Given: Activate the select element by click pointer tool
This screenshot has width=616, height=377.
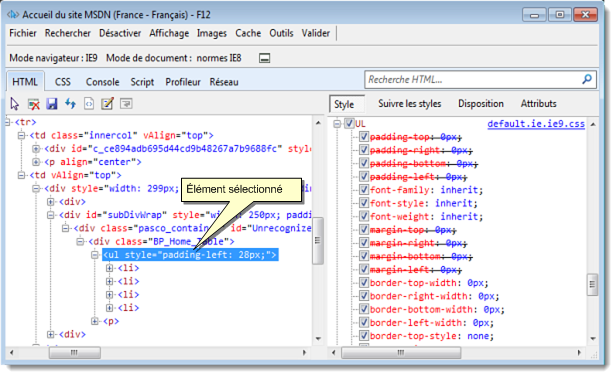Looking at the screenshot, I should [15, 104].
